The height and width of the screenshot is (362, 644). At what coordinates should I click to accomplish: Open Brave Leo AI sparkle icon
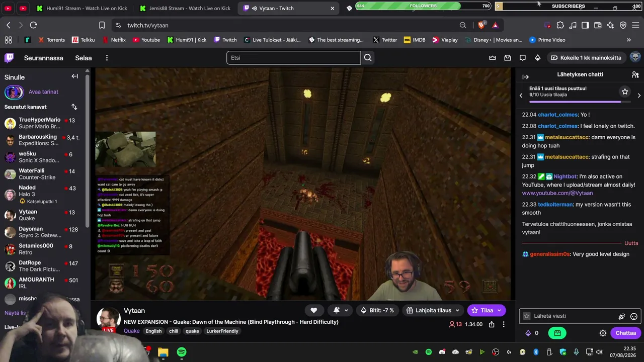tap(610, 25)
